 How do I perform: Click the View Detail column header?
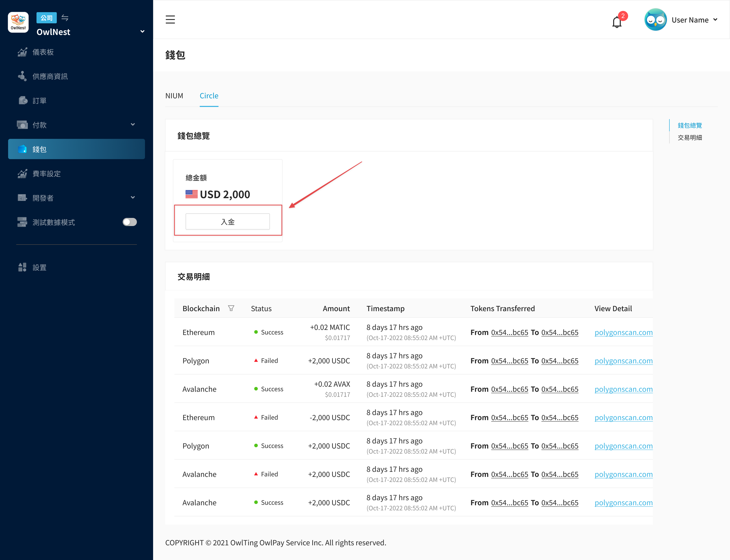(613, 308)
